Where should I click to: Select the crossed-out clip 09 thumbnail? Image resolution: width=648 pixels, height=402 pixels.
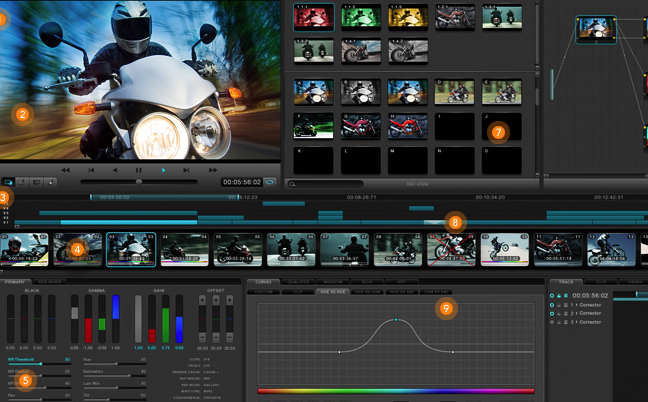[451, 249]
